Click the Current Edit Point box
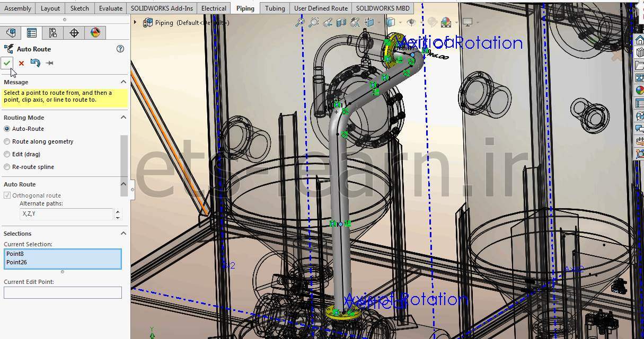The height and width of the screenshot is (339, 644). 63,292
